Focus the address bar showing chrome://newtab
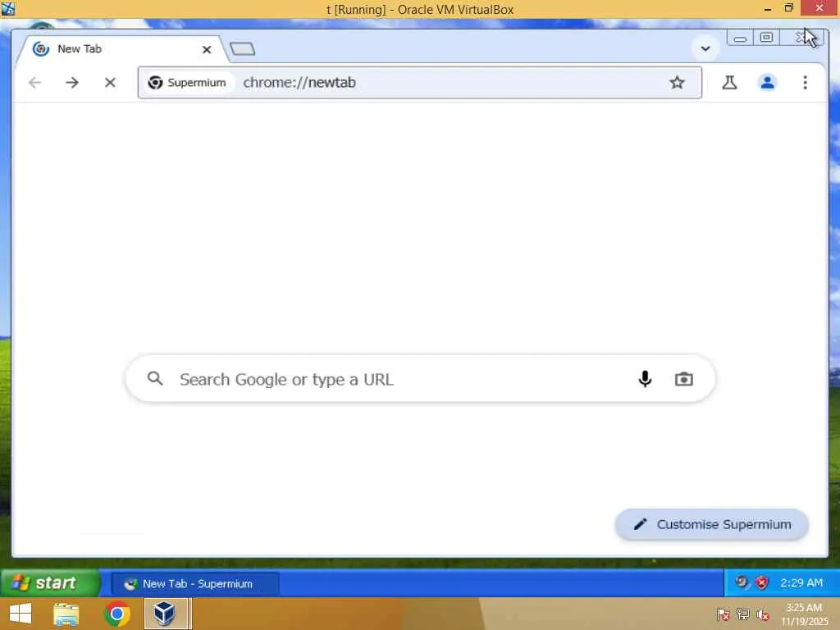 click(x=419, y=83)
